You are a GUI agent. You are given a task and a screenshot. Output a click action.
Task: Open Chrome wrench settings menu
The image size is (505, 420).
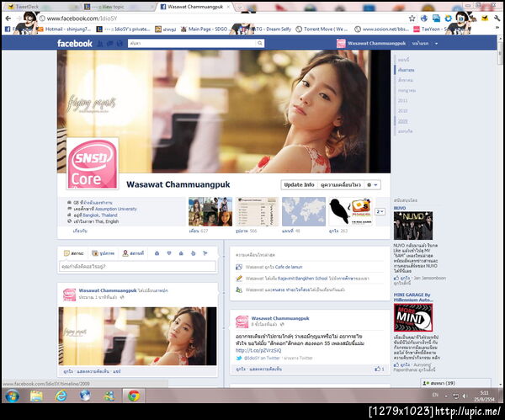[x=497, y=19]
